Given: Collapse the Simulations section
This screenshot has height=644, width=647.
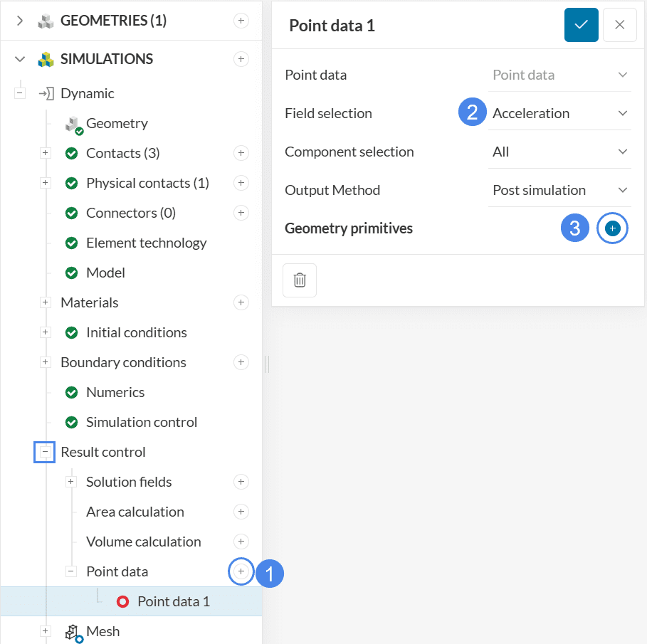Looking at the screenshot, I should pos(20,59).
